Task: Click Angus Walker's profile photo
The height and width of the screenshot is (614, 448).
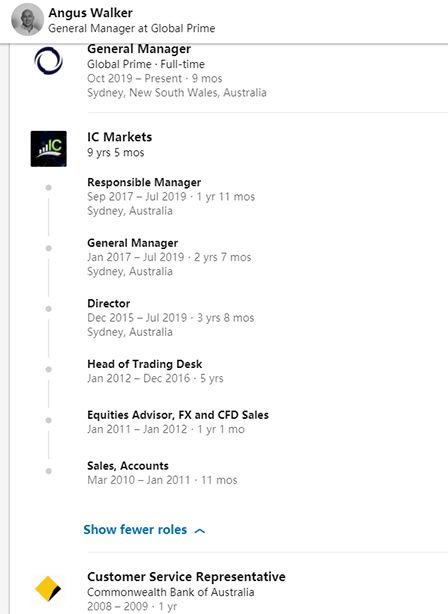Action: pos(27,20)
